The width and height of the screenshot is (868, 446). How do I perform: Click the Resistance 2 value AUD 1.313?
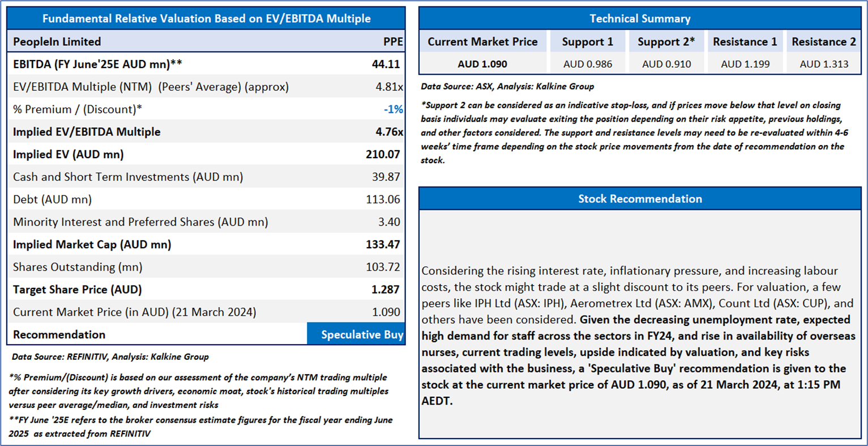tap(824, 64)
